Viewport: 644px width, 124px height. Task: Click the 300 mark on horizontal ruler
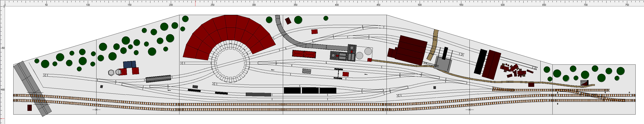pos(254,5)
